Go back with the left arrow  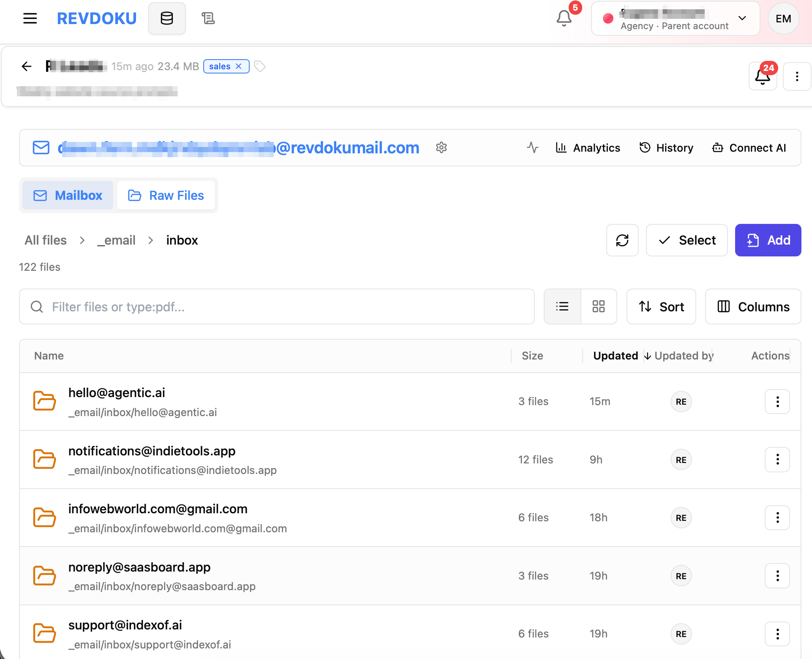27,66
